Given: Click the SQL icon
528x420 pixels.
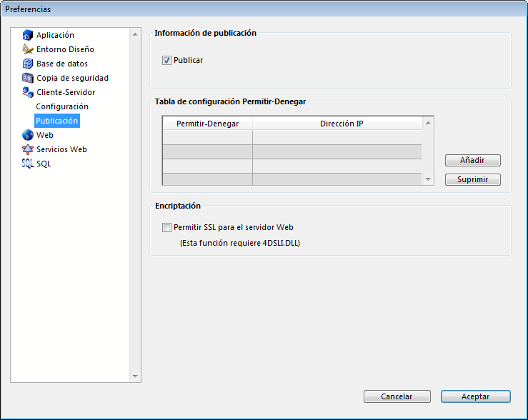Looking at the screenshot, I should click(28, 164).
